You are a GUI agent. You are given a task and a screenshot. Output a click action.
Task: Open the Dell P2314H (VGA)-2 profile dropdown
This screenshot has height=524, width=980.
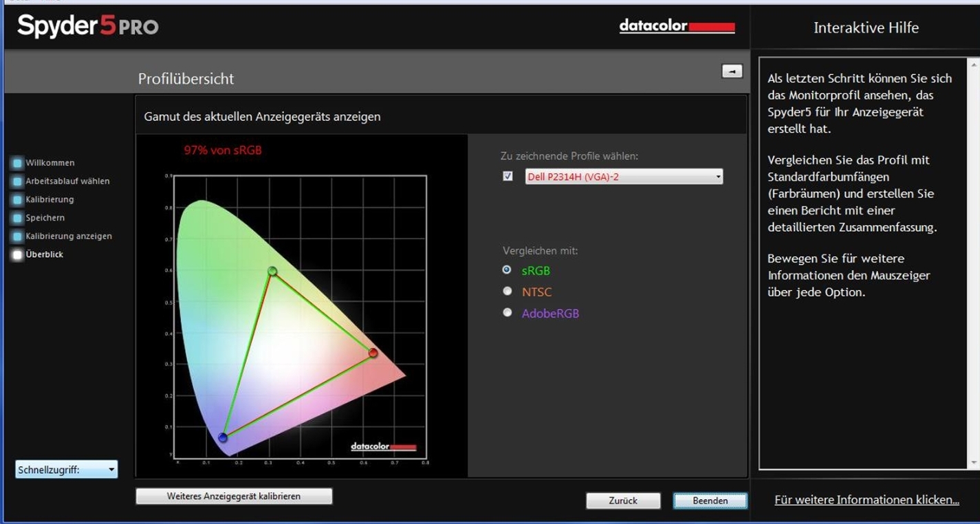[x=624, y=177]
